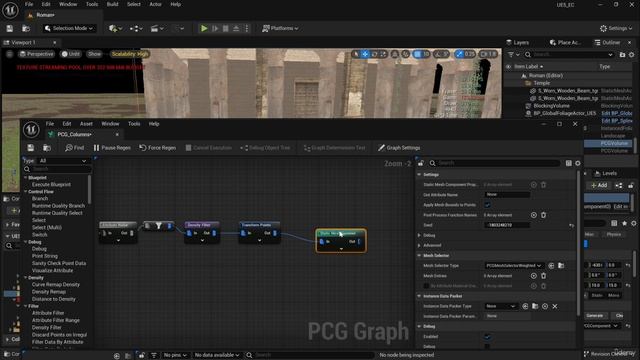Click details property matrix grid icon
The image size is (640, 360).
coord(569,163)
